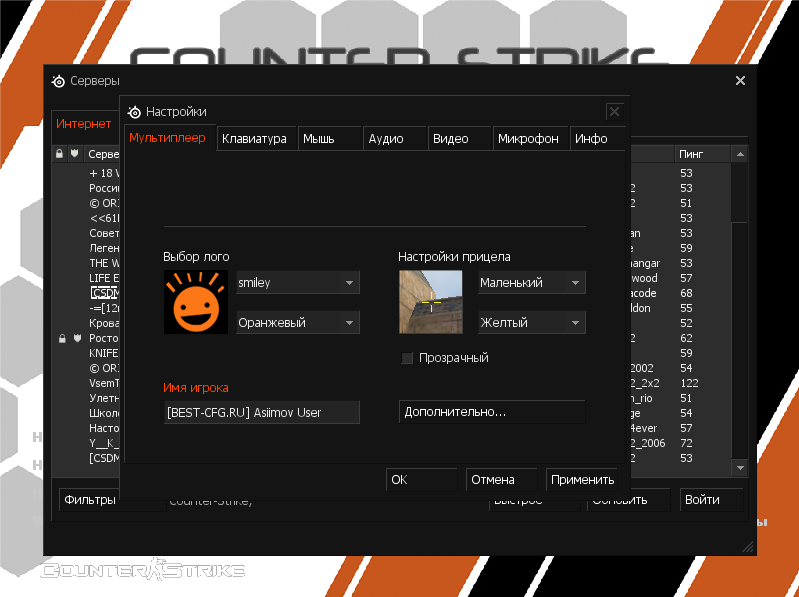Open the Мышь settings tab
799x597 pixels.
[x=330, y=139]
